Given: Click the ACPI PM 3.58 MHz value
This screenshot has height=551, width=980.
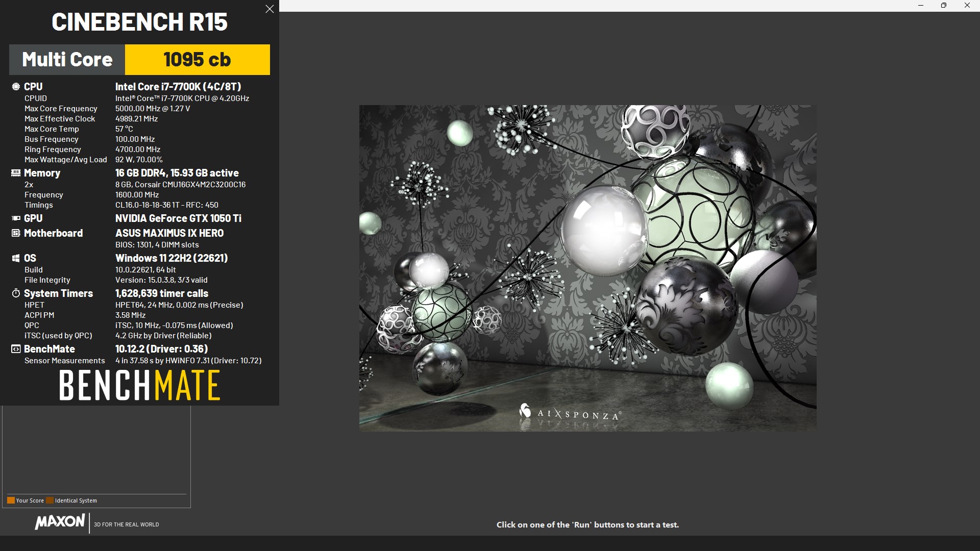Looking at the screenshot, I should [130, 315].
